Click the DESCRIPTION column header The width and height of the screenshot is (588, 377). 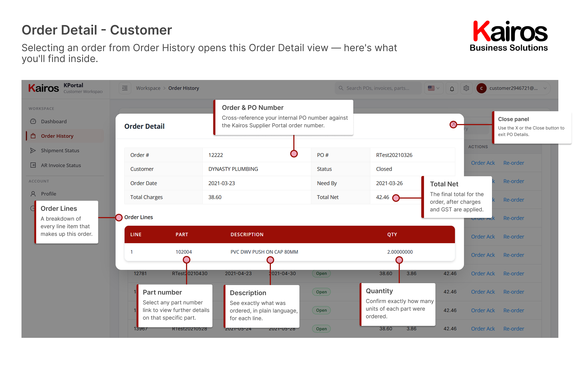[247, 234]
